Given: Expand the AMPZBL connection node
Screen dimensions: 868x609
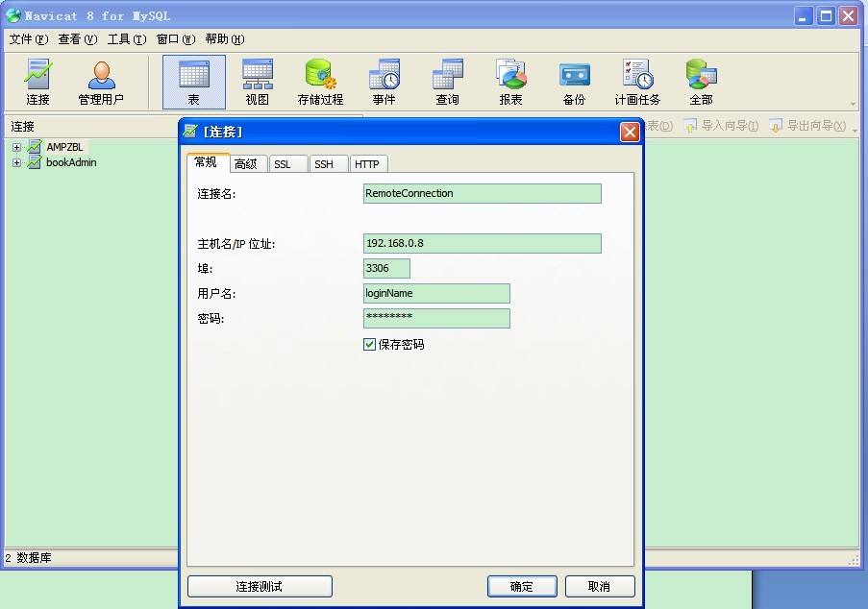Looking at the screenshot, I should tap(14, 147).
